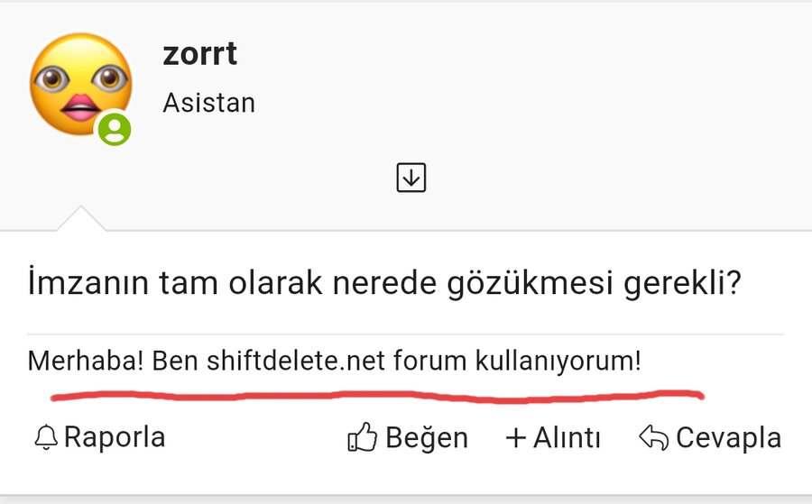Click the word kullanıyorum! in the signature
Viewport: 812px width, 504px height.
coord(557,362)
